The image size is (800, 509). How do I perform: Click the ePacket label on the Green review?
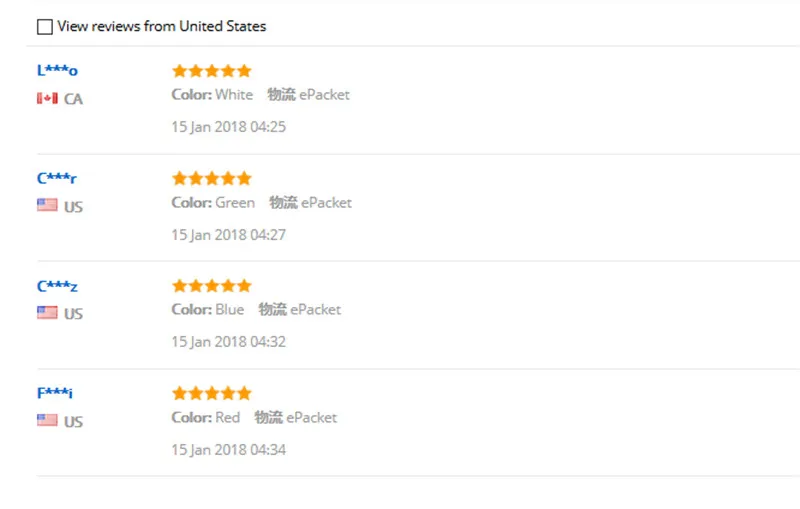(x=327, y=202)
